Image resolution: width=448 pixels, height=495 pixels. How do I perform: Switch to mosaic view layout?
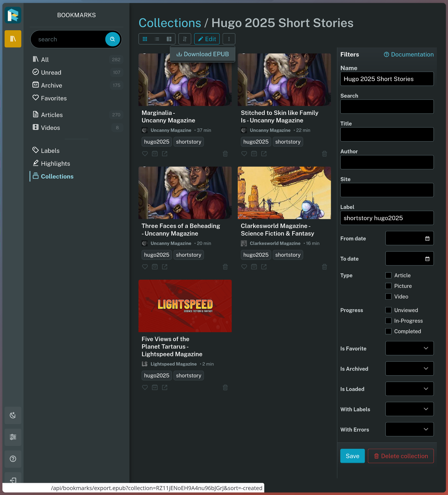click(169, 39)
